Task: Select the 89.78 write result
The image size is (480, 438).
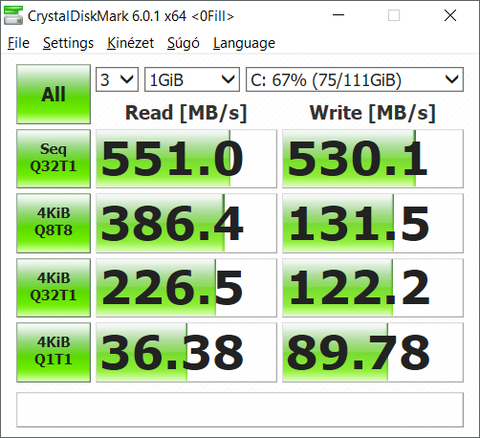Action: coord(373,352)
